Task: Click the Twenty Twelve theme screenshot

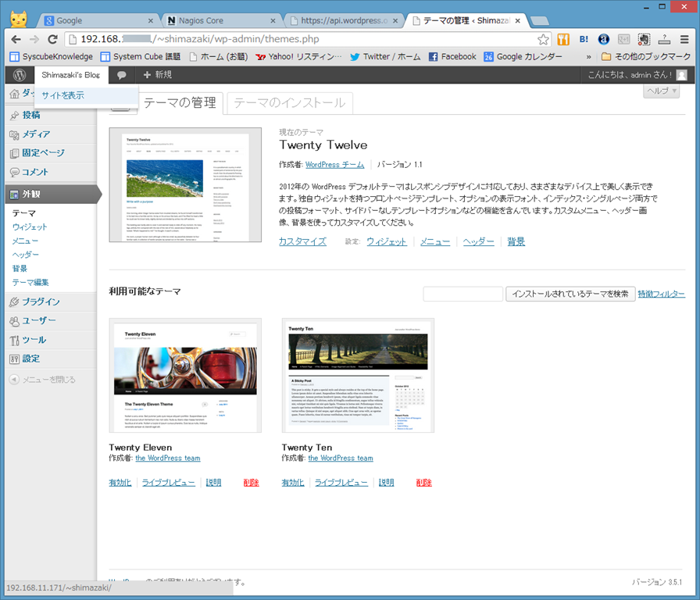Action: coord(185,185)
